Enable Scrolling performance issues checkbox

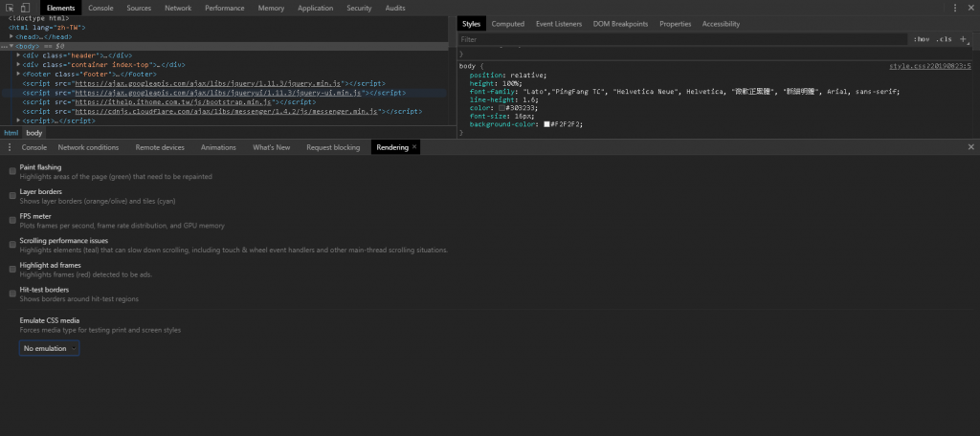pos(12,244)
